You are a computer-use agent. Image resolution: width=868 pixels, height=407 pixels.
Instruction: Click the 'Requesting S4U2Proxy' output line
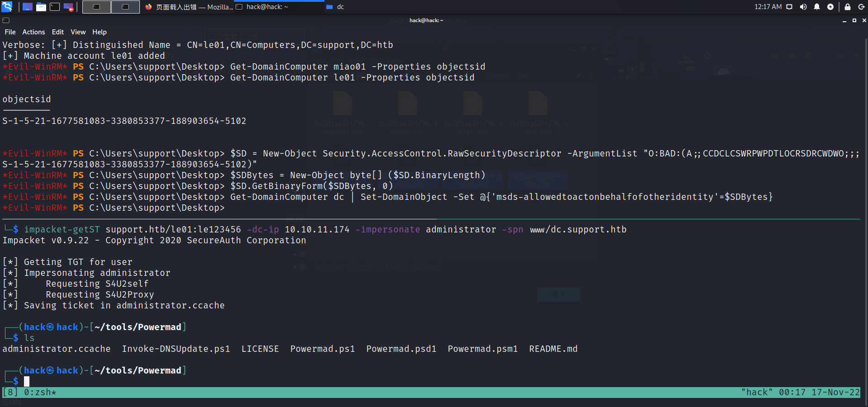(x=78, y=294)
